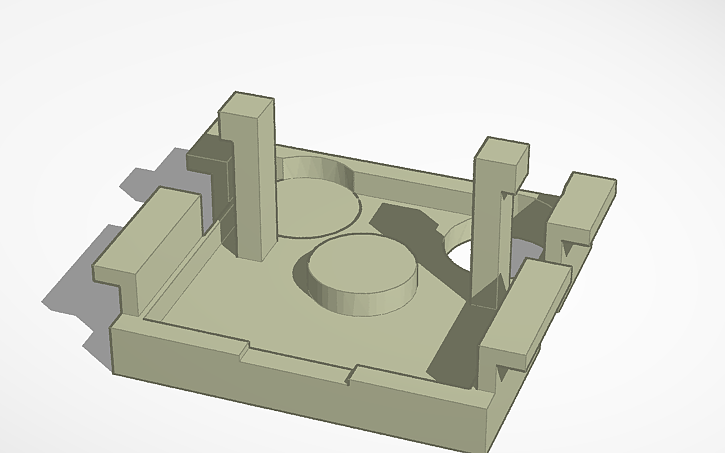Image resolution: width=725 pixels, height=453 pixels.
Task: Click the circular recess behind the left pillar
Action: (x=314, y=205)
